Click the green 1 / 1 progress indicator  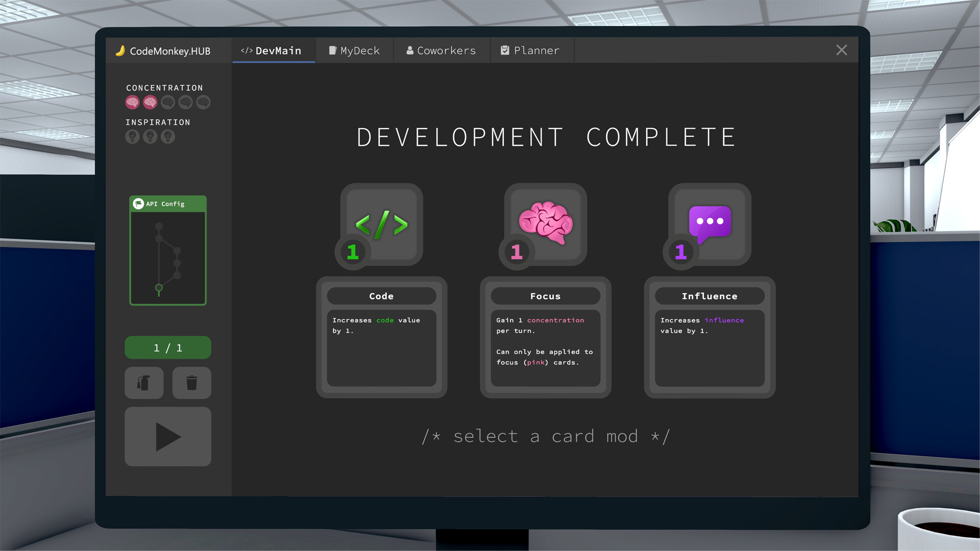point(167,347)
